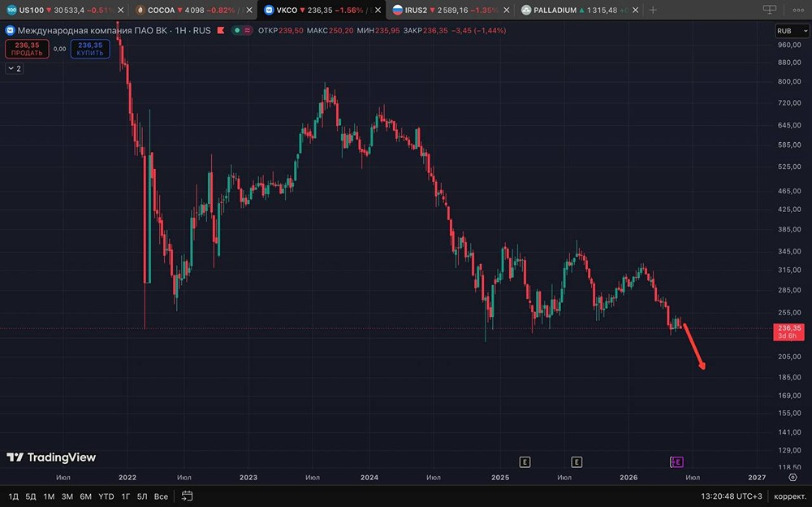Select the 3М date range
The height and width of the screenshot is (507, 812).
click(x=67, y=496)
